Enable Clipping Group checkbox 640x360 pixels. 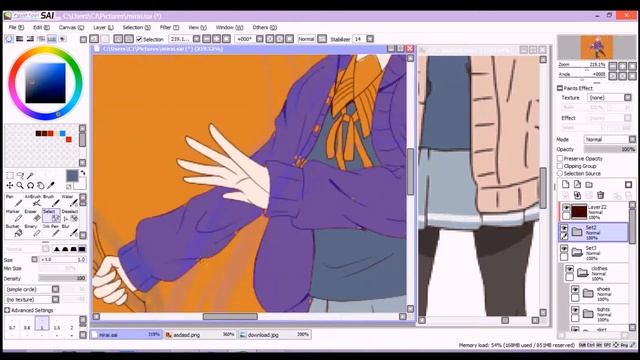coord(560,166)
